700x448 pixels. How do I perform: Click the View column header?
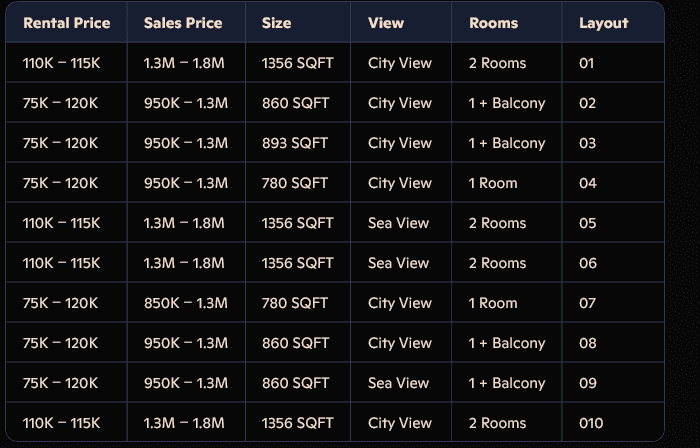[386, 23]
